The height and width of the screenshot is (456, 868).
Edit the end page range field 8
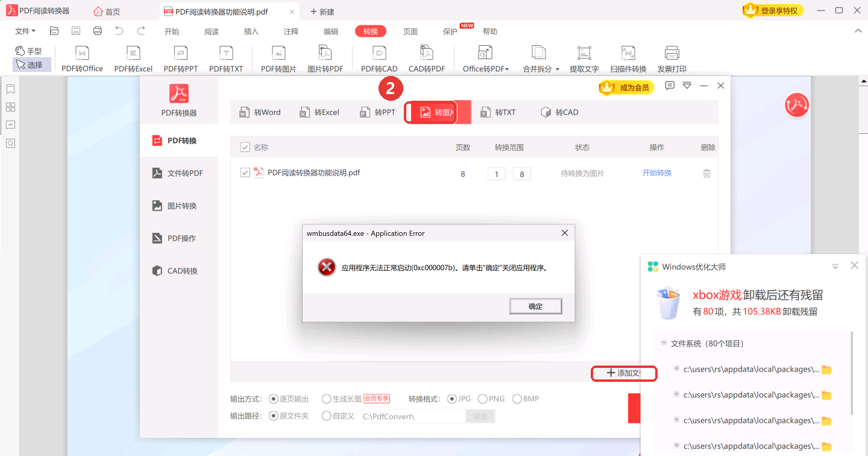[x=521, y=174]
